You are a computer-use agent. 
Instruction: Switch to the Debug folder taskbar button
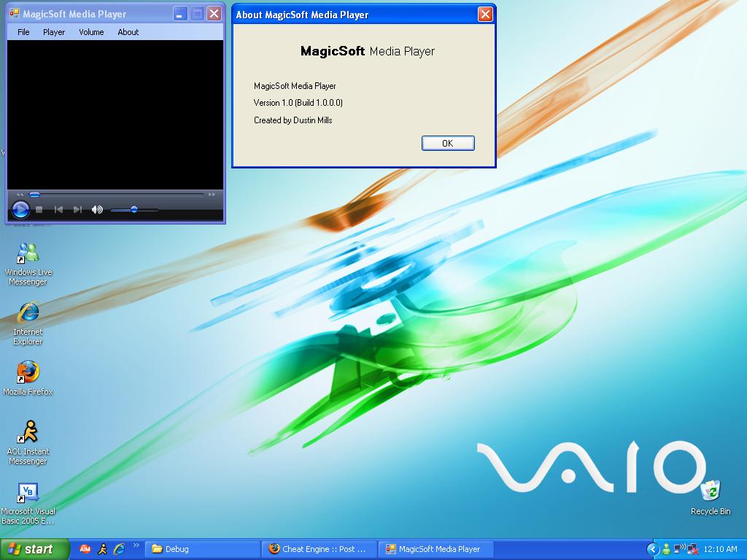point(201,549)
